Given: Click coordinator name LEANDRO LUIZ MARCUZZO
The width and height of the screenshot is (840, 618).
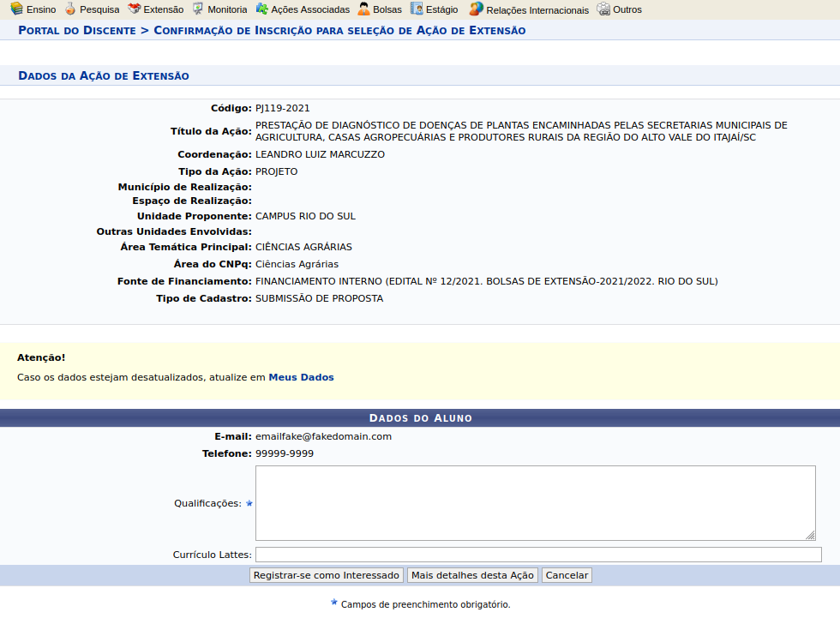Looking at the screenshot, I should coord(320,154).
